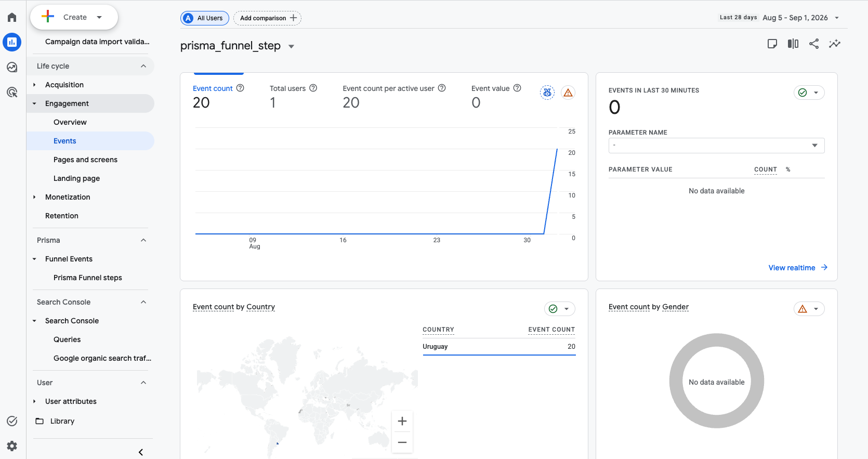The height and width of the screenshot is (459, 868).
Task: Select Event count per active user metric
Action: click(x=388, y=88)
